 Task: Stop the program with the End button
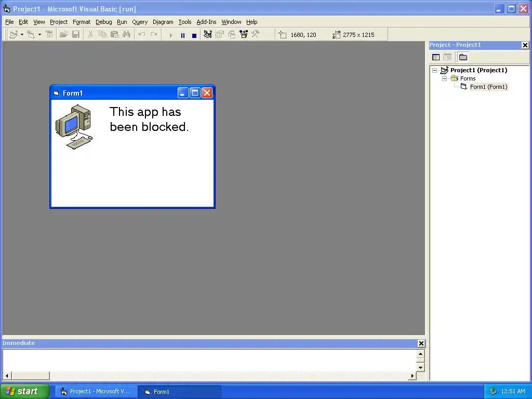point(194,35)
